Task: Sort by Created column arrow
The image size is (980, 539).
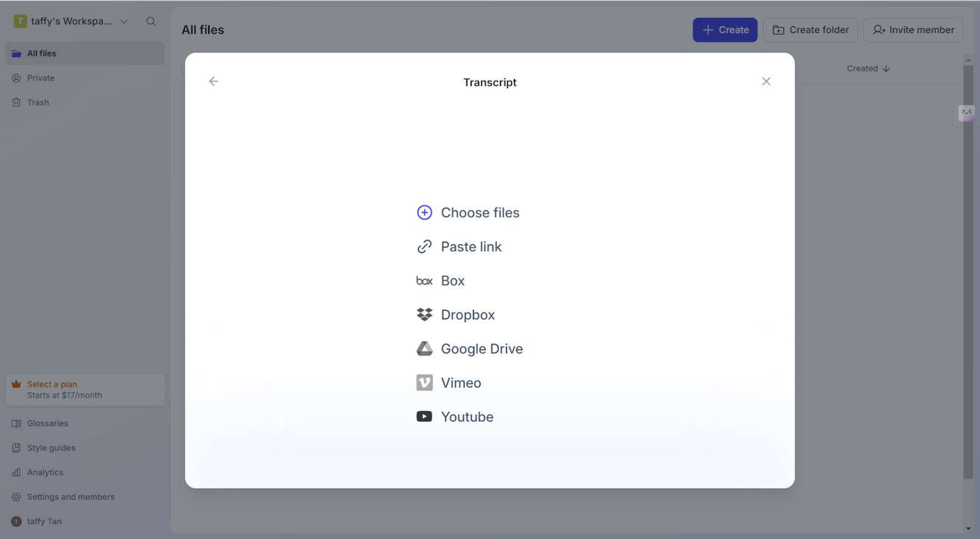Action: pos(886,69)
